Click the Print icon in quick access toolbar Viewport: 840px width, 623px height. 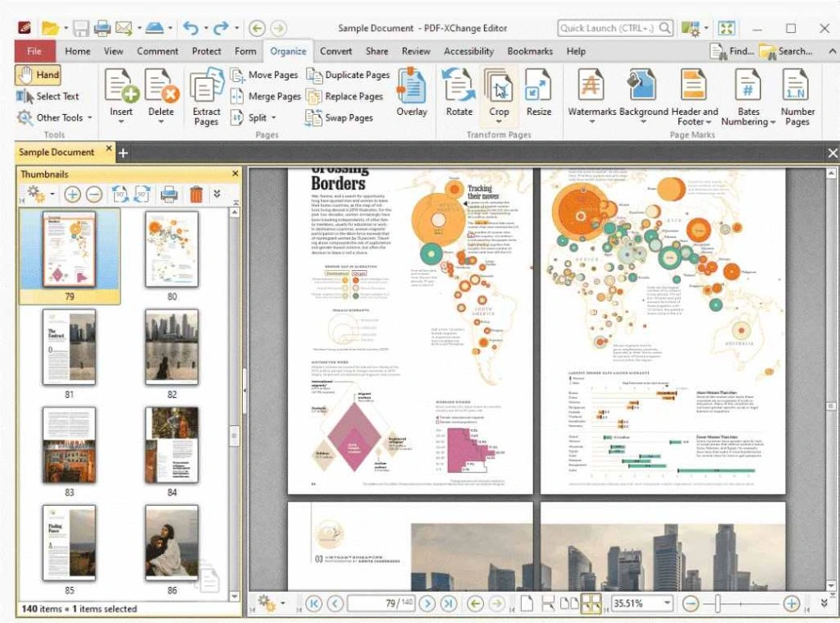tap(103, 28)
